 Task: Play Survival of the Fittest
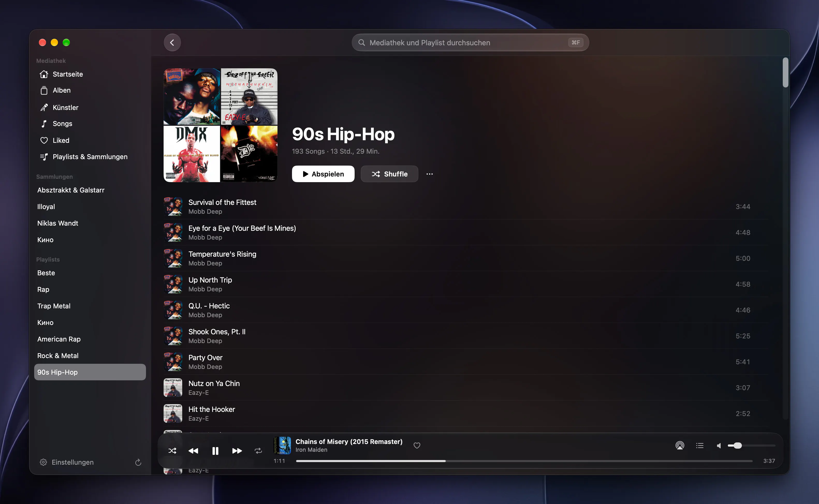tap(465, 206)
